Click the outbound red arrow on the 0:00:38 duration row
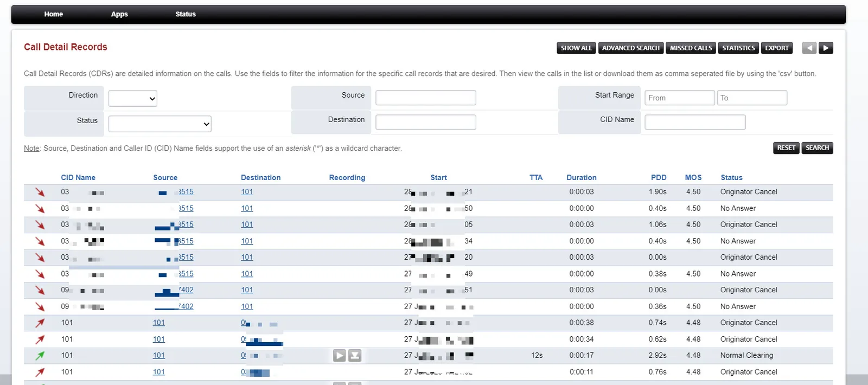 [40, 323]
